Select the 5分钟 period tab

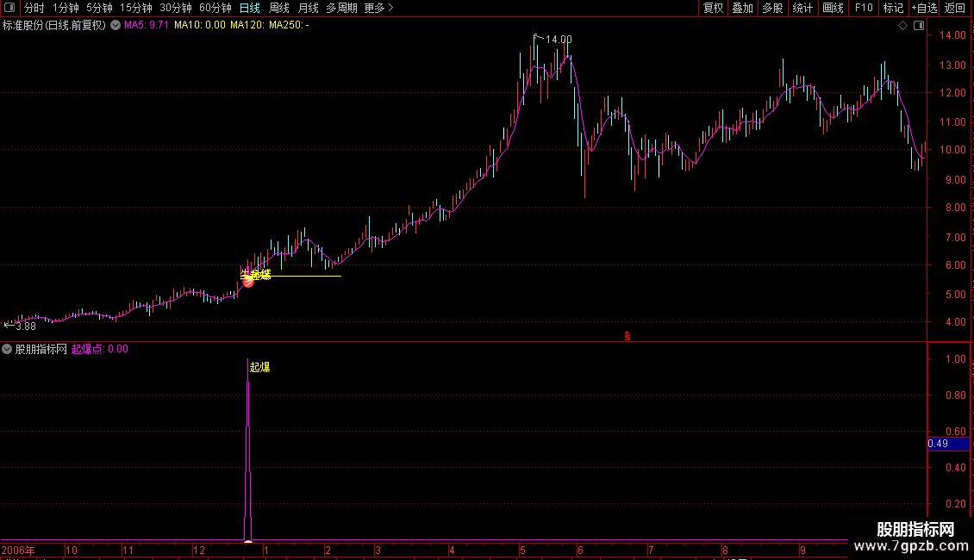(x=99, y=8)
